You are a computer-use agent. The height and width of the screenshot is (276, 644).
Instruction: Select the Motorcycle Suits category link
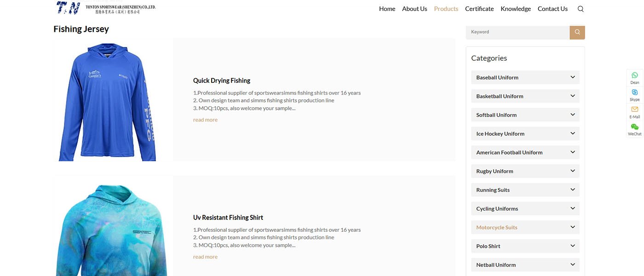tap(497, 227)
